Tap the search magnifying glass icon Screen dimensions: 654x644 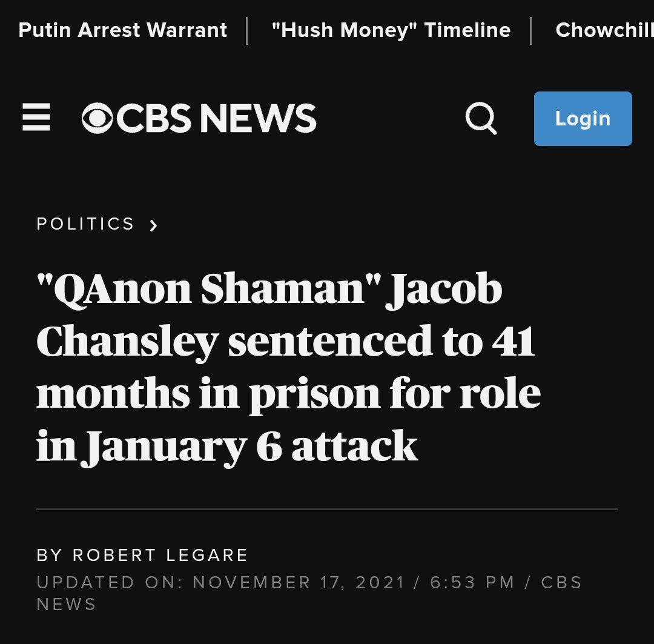click(481, 118)
